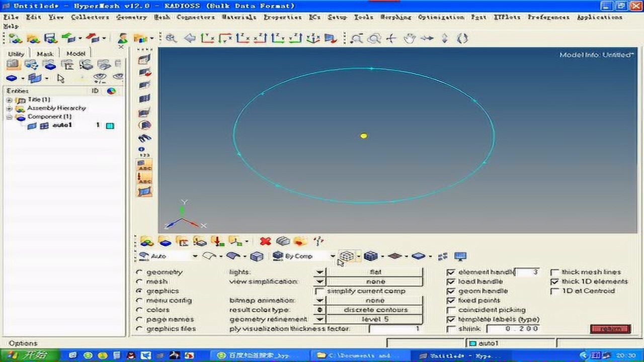Click the fit model zoom icon
644x362 pixels.
(172, 38)
